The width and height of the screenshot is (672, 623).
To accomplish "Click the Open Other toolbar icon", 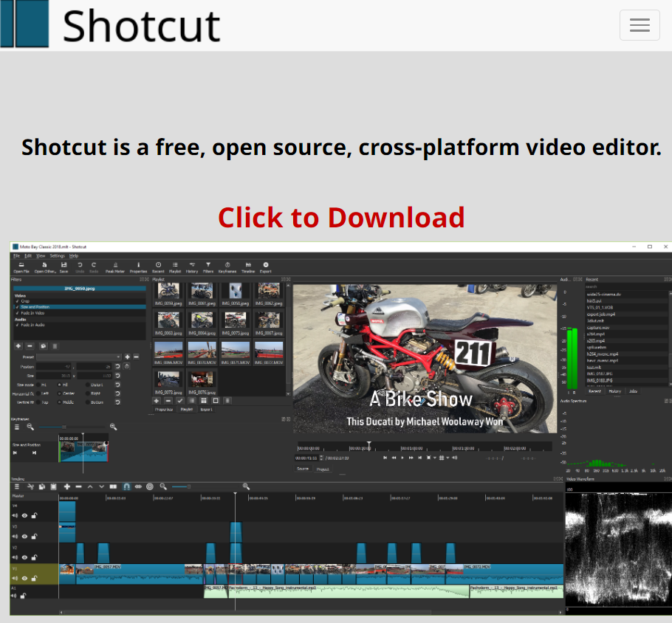I will pyautogui.click(x=44, y=267).
